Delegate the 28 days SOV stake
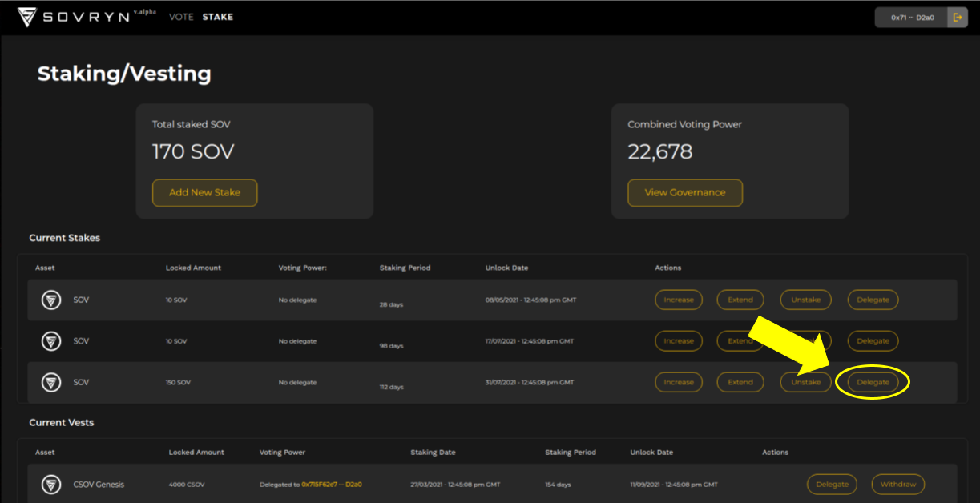 [873, 300]
